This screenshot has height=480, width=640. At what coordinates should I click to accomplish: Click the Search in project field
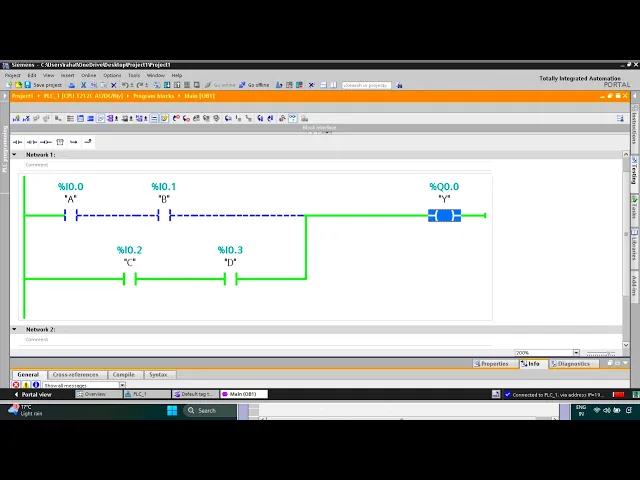point(366,85)
